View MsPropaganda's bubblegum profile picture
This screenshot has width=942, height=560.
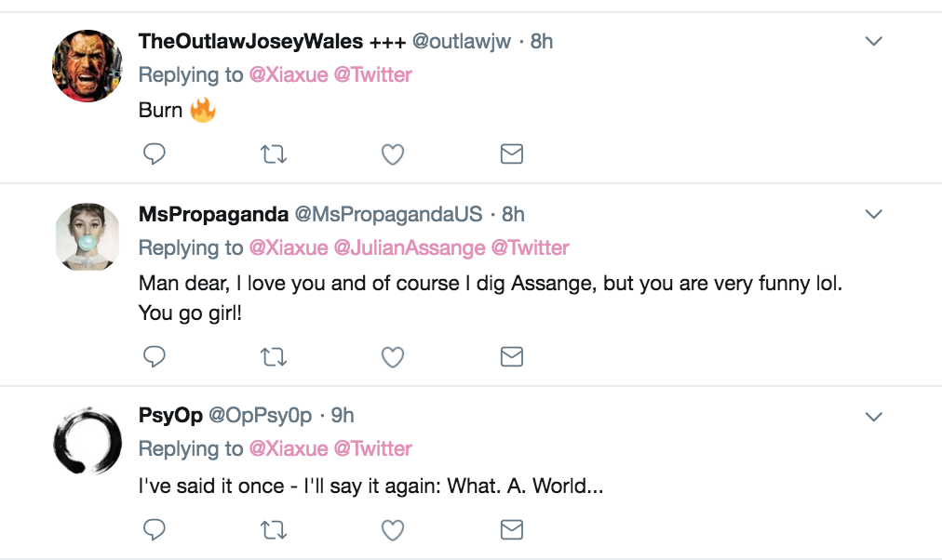[87, 236]
